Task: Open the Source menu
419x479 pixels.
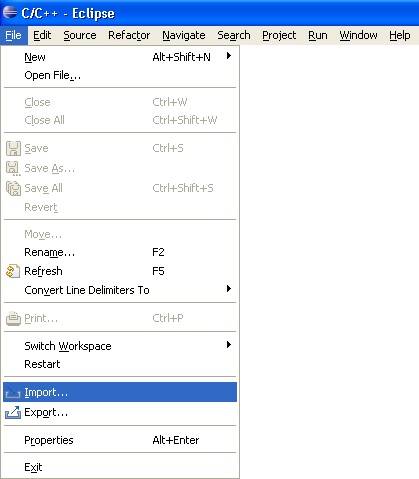Action: [x=80, y=35]
